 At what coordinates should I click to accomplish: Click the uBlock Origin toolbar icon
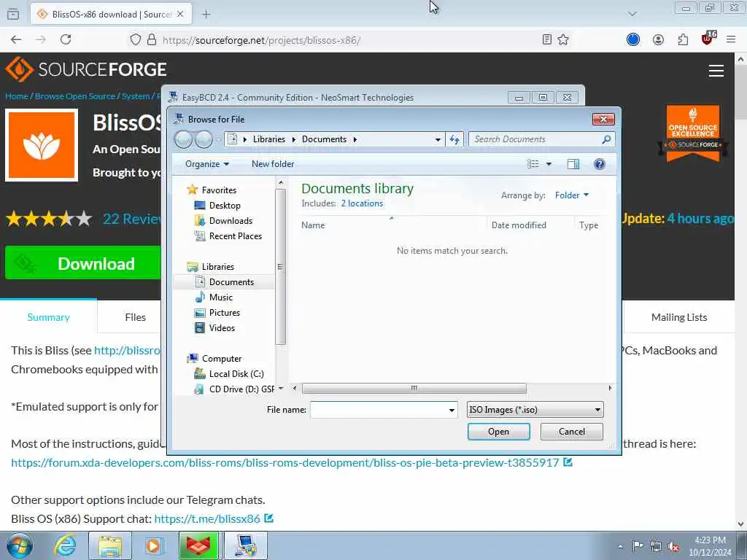[708, 39]
